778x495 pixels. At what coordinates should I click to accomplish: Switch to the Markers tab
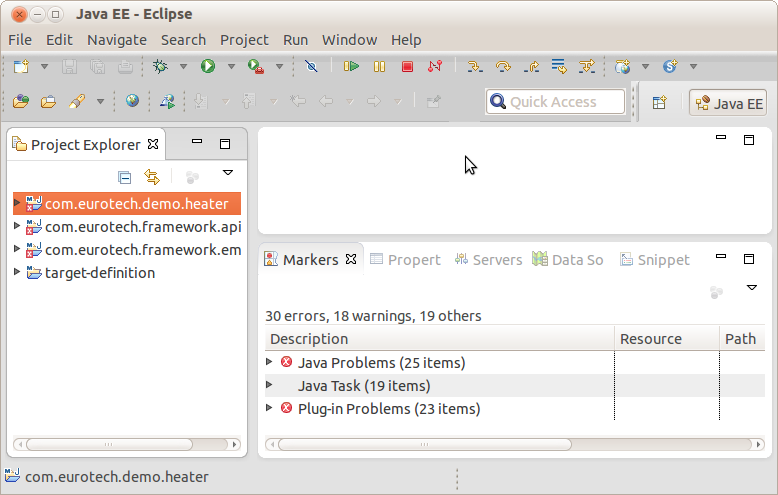311,259
